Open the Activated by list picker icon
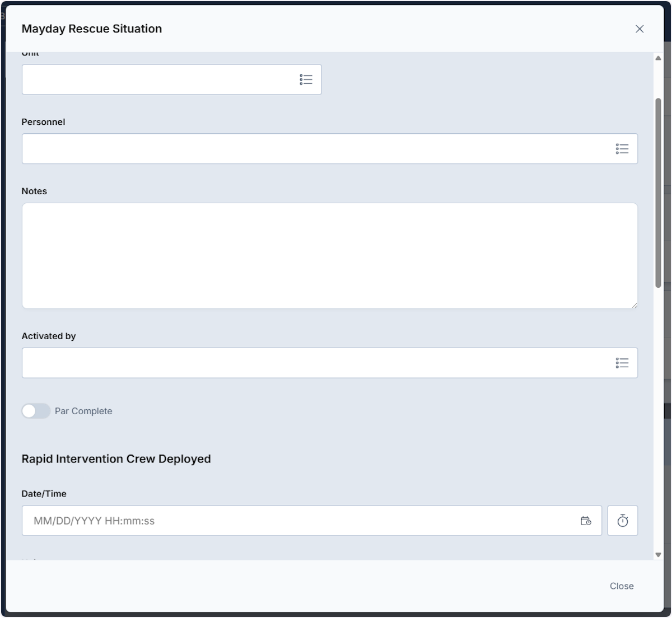Viewport: 672px width, 618px height. (622, 363)
